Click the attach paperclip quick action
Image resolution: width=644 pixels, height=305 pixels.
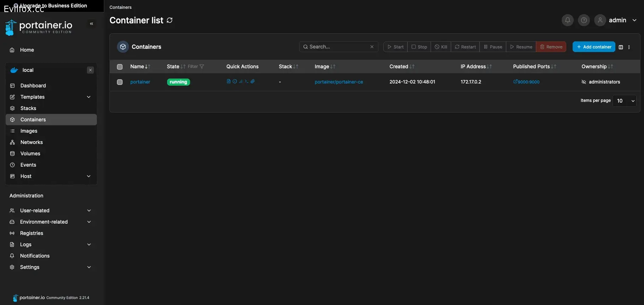pos(253,81)
